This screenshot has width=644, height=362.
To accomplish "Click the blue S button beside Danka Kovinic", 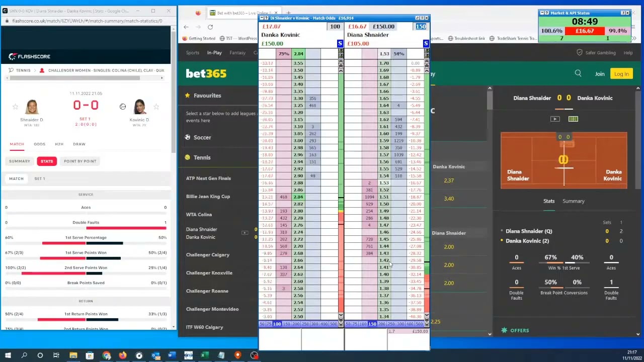I will pyautogui.click(x=340, y=44).
